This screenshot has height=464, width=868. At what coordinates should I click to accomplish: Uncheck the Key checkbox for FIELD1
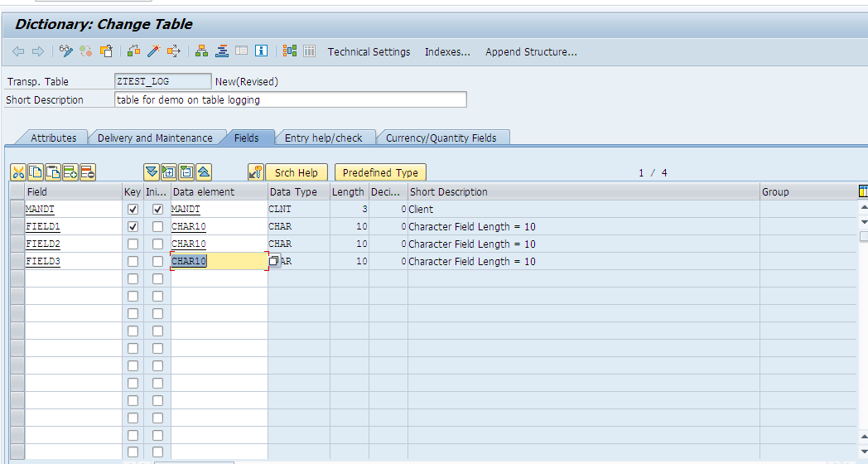133,226
